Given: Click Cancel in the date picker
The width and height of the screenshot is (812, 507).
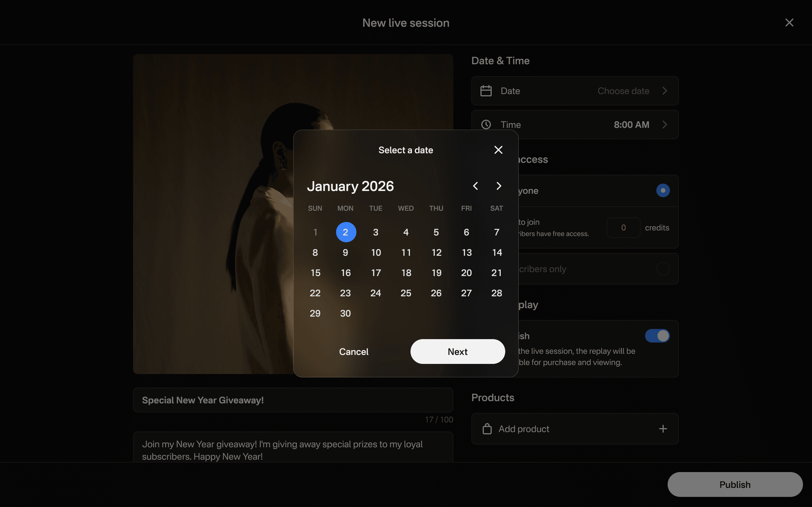Looking at the screenshot, I should (354, 352).
